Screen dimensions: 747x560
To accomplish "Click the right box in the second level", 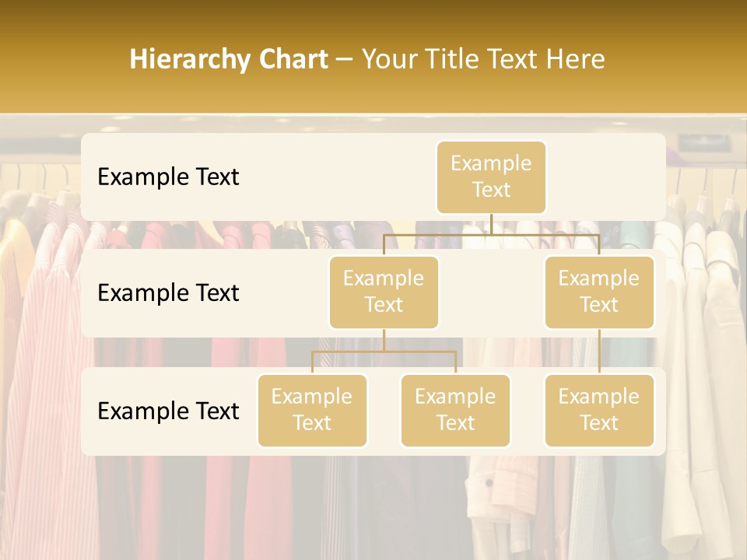I will pos(599,292).
